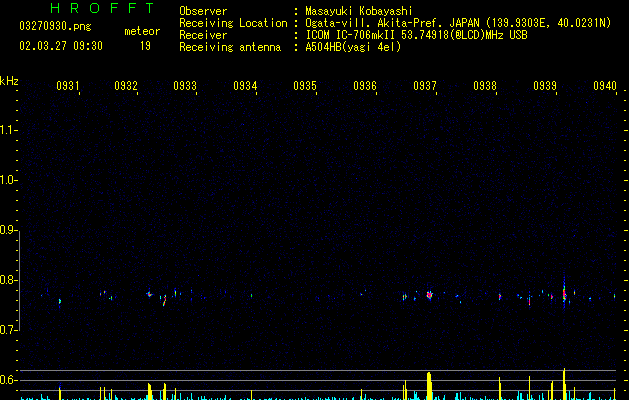The width and height of the screenshot is (629, 400).
Task: Click the 0933 time marker
Action: point(185,86)
